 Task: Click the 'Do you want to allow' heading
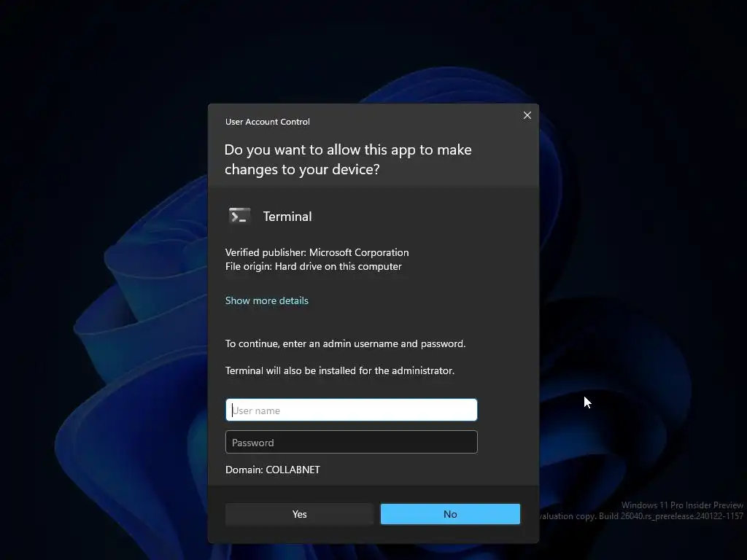coord(348,160)
